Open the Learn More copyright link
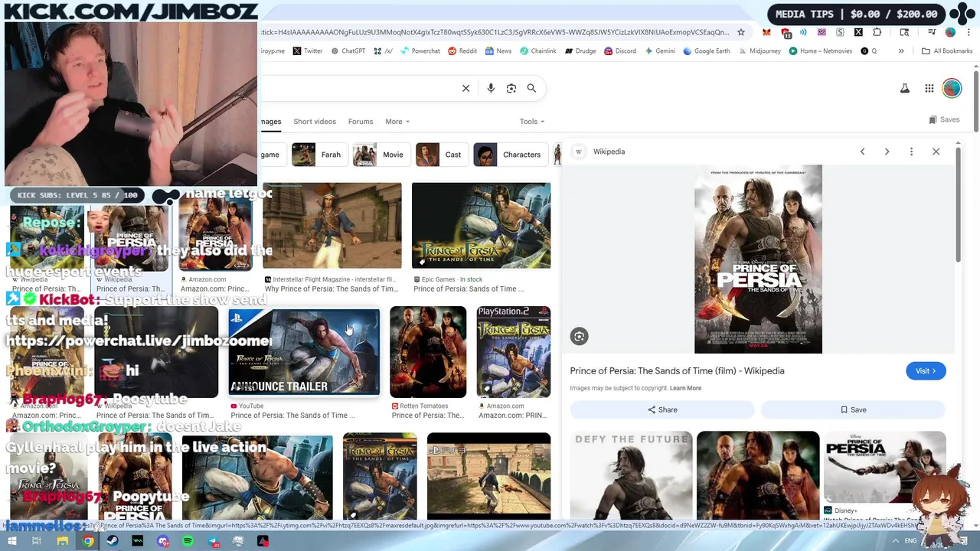This screenshot has height=551, width=980. pyautogui.click(x=685, y=388)
